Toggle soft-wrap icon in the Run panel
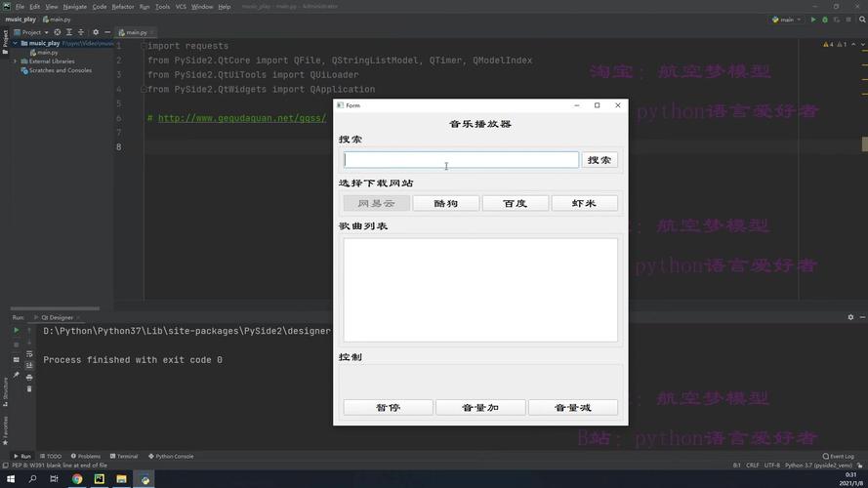Image resolution: width=868 pixels, height=488 pixels. (29, 353)
